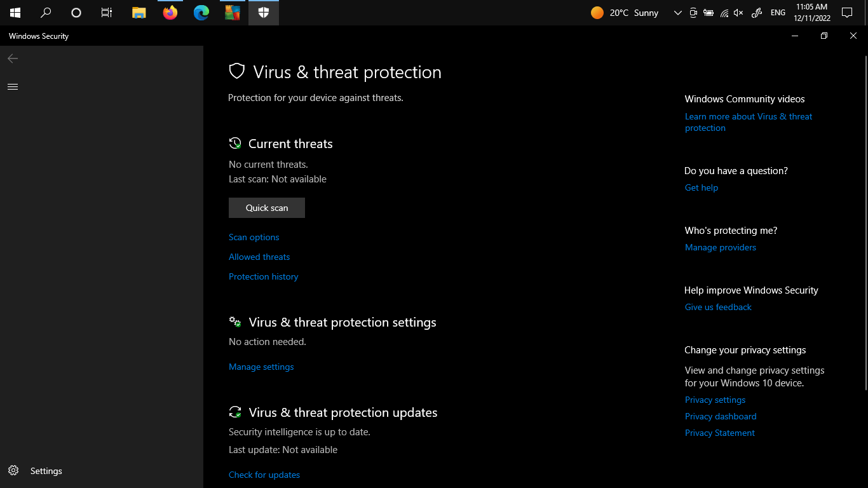This screenshot has height=488, width=868.
Task: Click the "Last scan: Not available" text
Action: tap(278, 179)
